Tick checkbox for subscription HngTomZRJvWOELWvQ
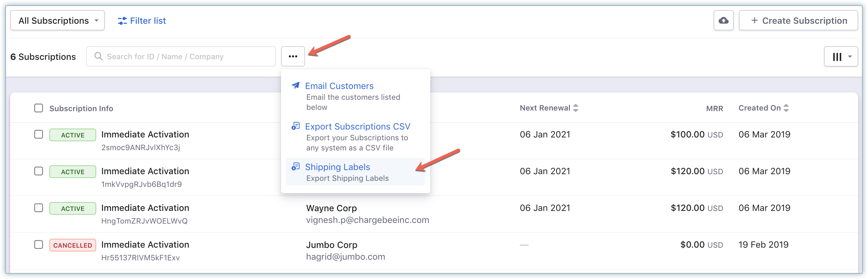This screenshot has width=868, height=279. tap(39, 207)
